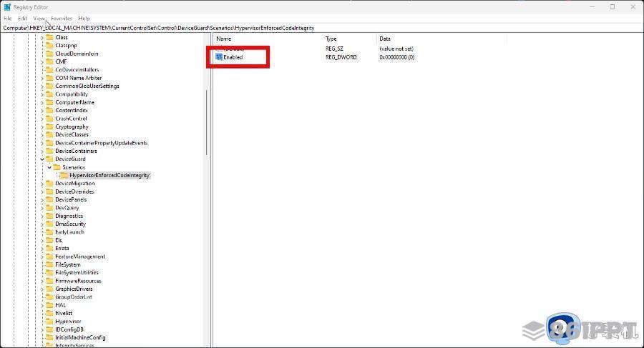The width and height of the screenshot is (644, 348).
Task: Click the DevQuery folder icon
Action: tap(49, 208)
